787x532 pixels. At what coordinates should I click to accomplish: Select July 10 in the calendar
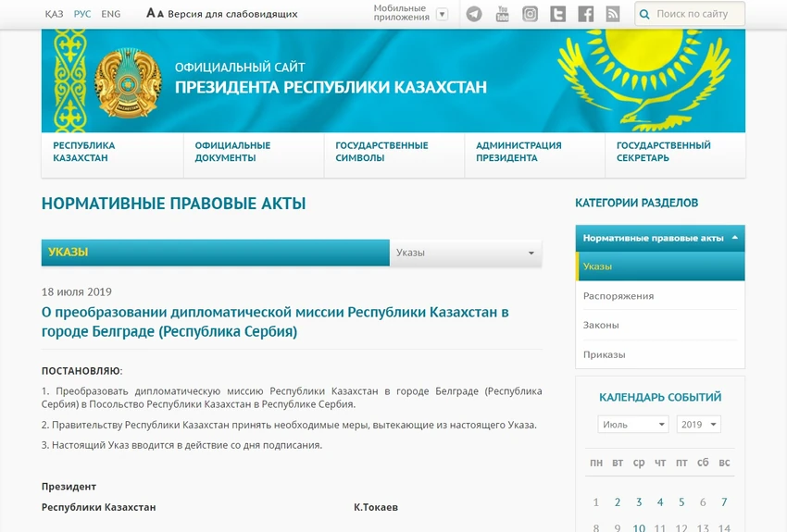point(639,527)
